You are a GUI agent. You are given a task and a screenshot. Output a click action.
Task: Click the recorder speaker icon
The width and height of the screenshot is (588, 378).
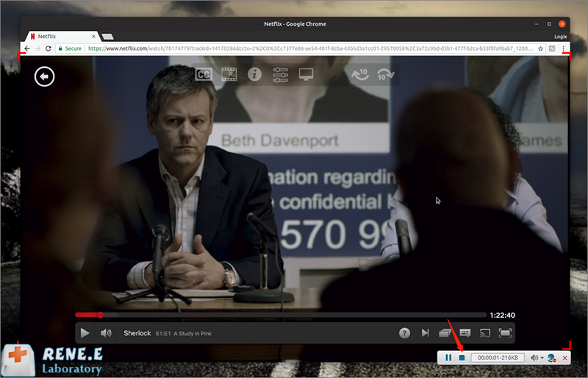(534, 357)
